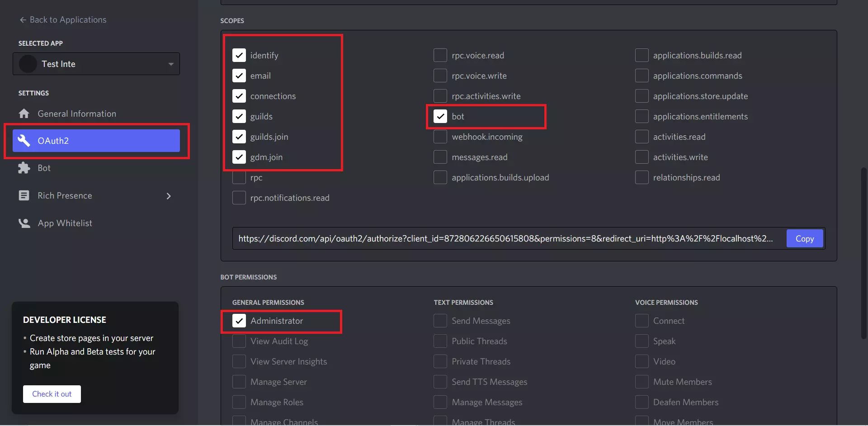Open the Rich Presence menu item

[x=96, y=195]
